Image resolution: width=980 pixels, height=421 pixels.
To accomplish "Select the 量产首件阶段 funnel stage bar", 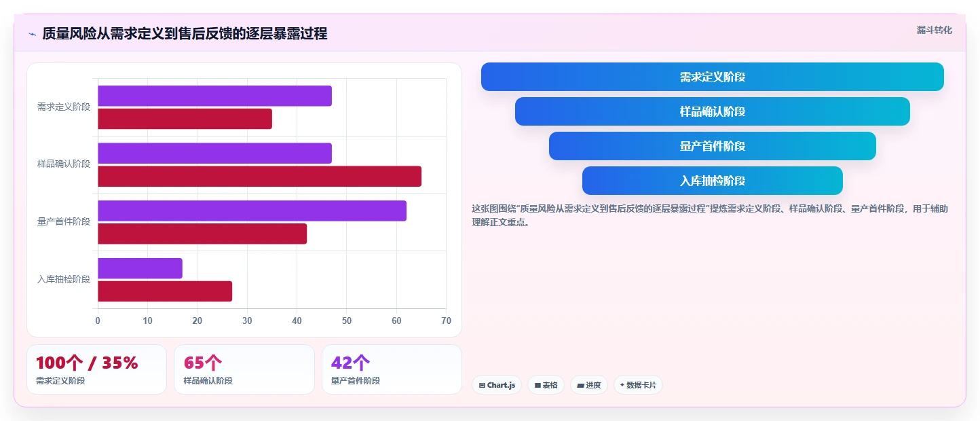I will point(713,146).
